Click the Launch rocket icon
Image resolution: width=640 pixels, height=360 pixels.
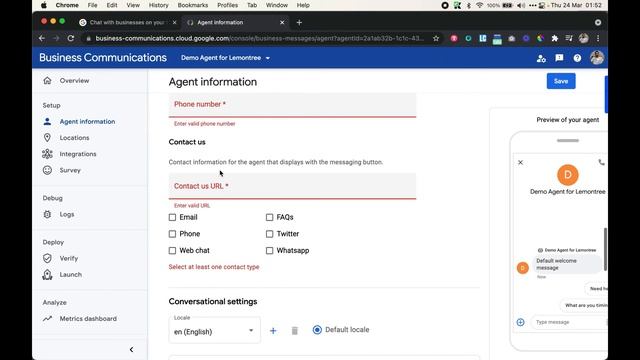click(x=47, y=275)
